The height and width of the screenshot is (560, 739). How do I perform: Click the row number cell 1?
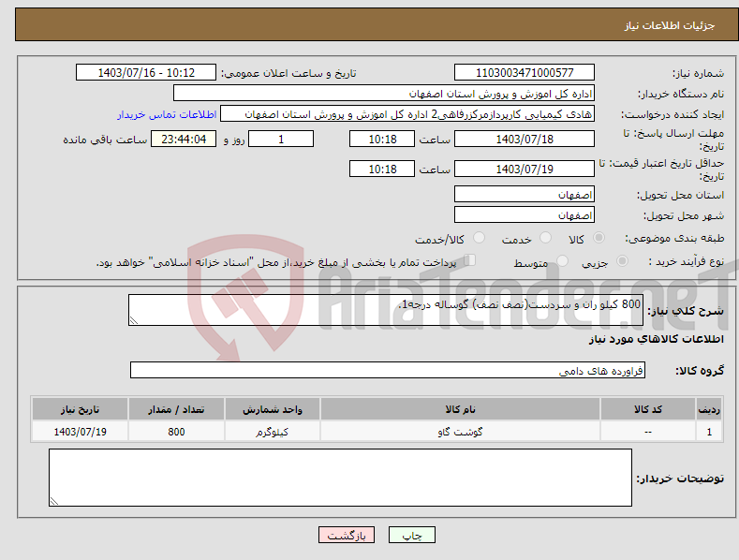[709, 432]
